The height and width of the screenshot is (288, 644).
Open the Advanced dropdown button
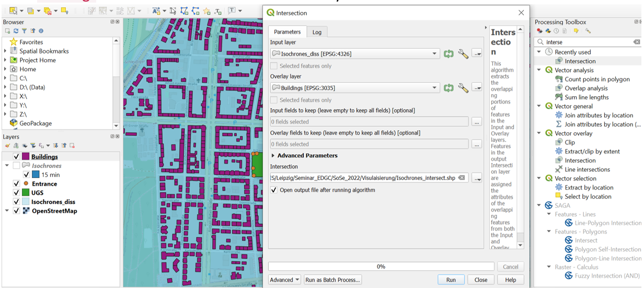(285, 280)
